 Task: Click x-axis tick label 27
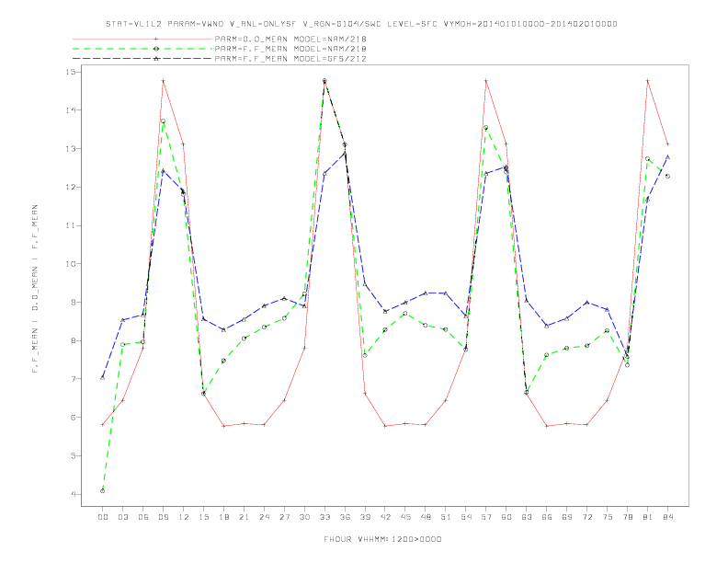(284, 517)
